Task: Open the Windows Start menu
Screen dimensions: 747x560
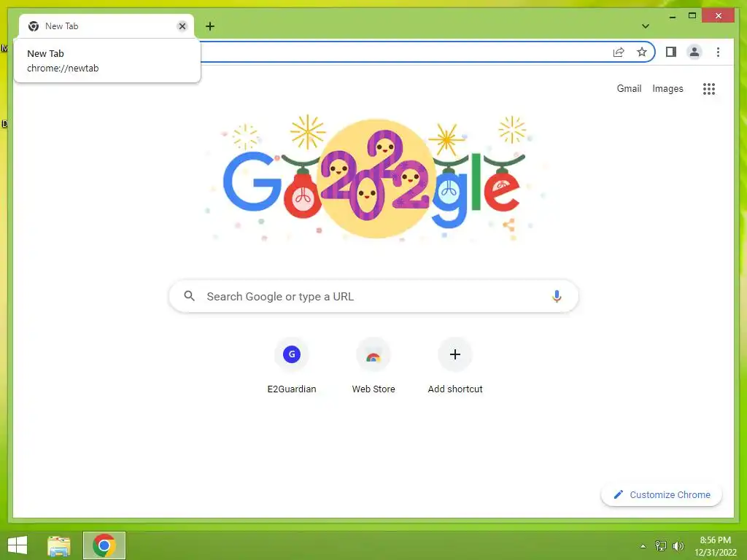Action: (18, 545)
